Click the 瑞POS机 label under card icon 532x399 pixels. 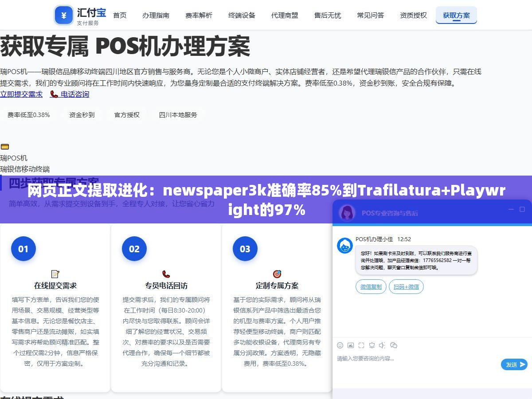(14, 158)
